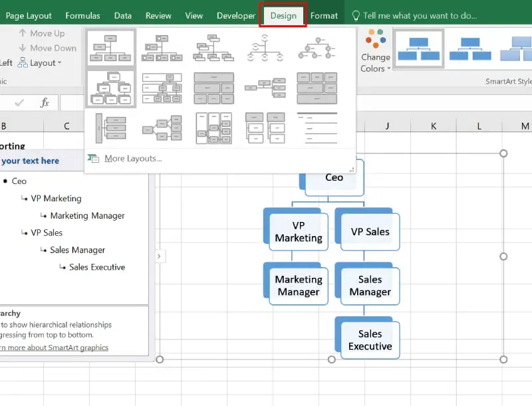Select the first SmartArt style thumbnail
The image size is (532, 406).
click(x=419, y=50)
